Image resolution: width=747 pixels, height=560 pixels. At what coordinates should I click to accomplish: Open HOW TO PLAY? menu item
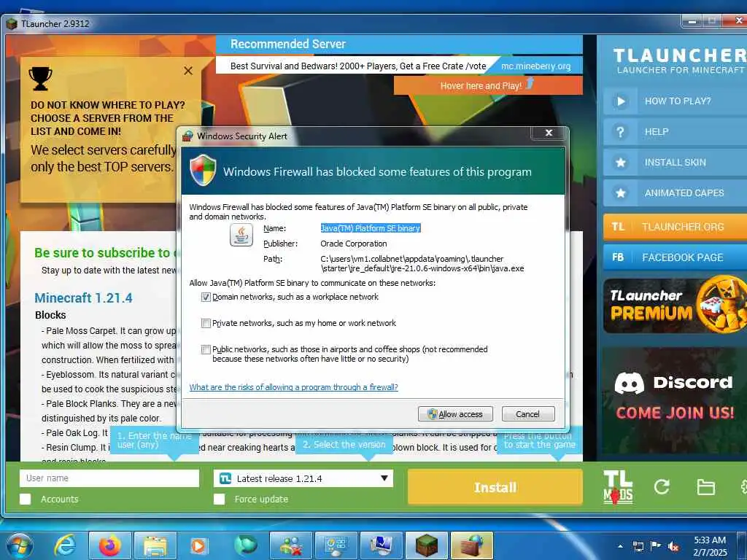[675, 101]
